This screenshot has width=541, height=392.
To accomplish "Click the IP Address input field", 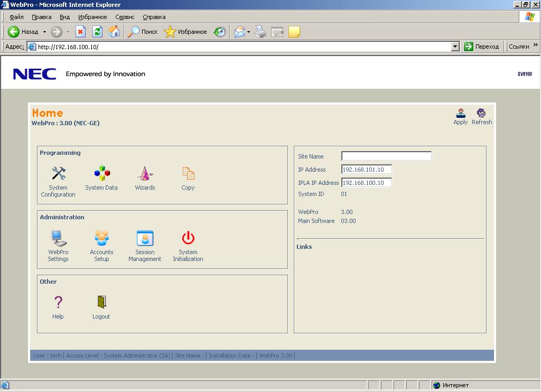I will pos(367,170).
